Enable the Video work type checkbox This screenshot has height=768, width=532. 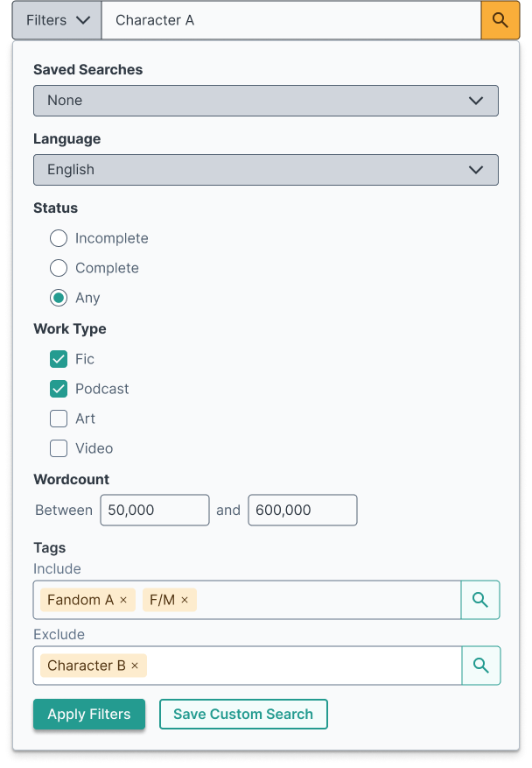click(x=59, y=448)
